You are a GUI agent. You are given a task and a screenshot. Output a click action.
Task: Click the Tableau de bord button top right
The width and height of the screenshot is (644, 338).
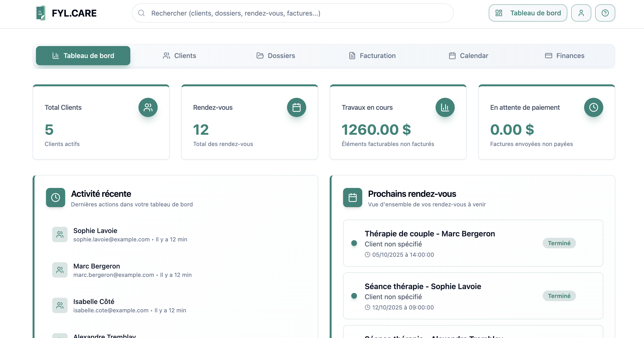pyautogui.click(x=528, y=13)
